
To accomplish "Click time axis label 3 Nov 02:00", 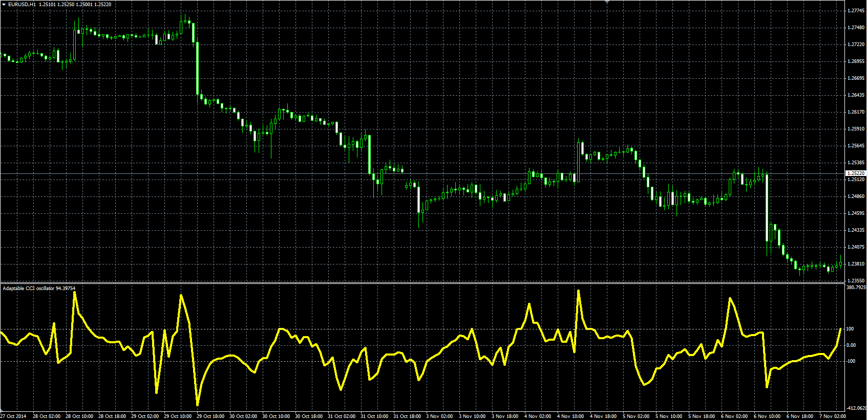I will coord(439,416).
